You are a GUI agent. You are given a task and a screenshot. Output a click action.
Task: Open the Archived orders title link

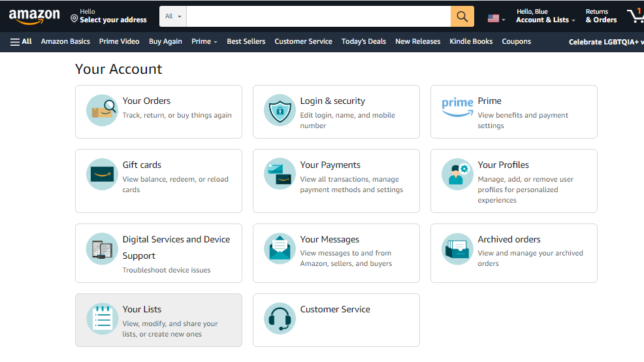509,240
